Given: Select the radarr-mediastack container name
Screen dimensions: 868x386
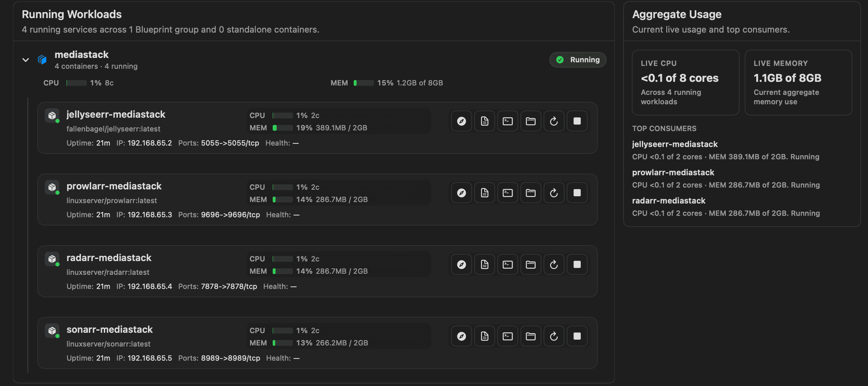Looking at the screenshot, I should 109,258.
